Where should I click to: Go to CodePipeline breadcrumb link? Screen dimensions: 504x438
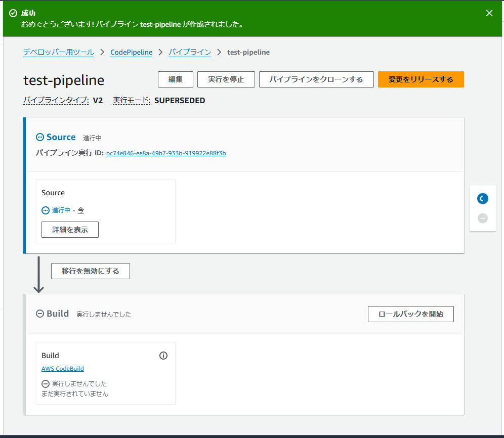pyautogui.click(x=131, y=52)
